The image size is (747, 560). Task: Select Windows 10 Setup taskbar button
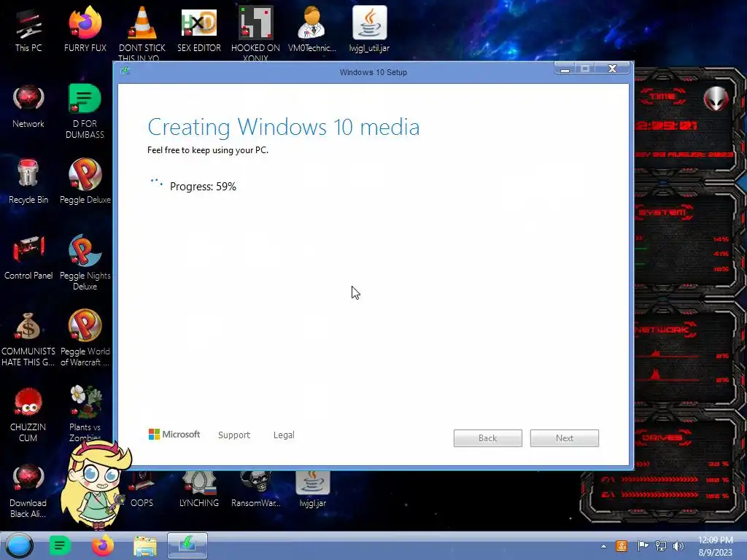click(187, 545)
